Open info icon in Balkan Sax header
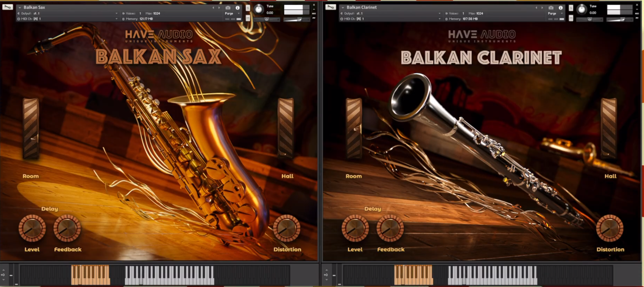 click(x=237, y=8)
